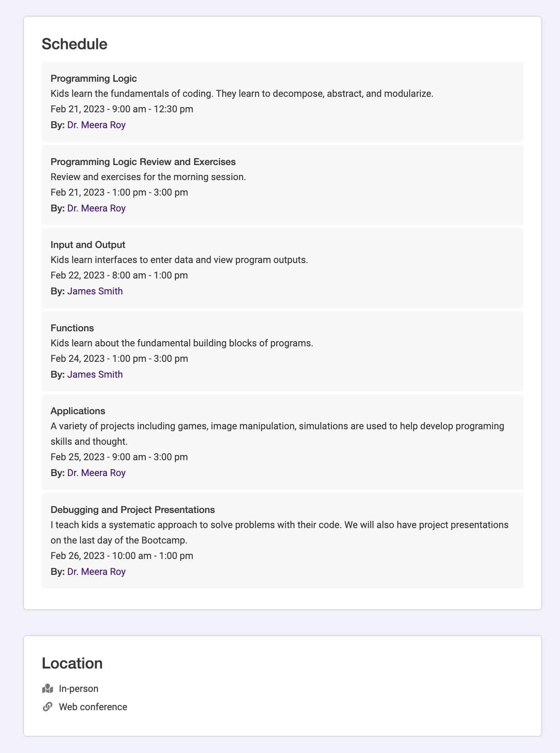Select the Input and Output session card
The height and width of the screenshot is (753, 560).
(x=282, y=268)
